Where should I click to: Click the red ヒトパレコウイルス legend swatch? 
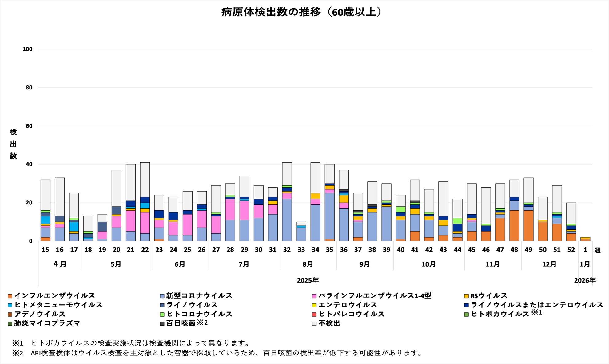[314, 315]
